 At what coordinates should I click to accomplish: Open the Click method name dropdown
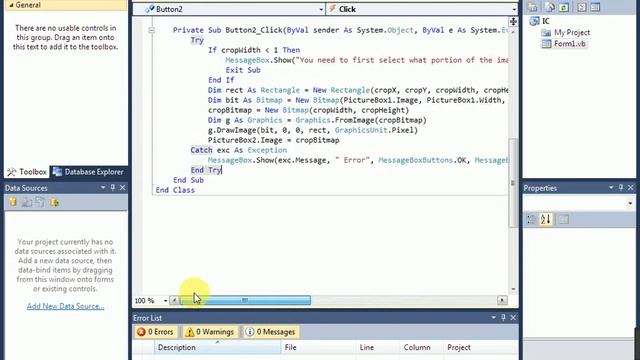tap(514, 9)
